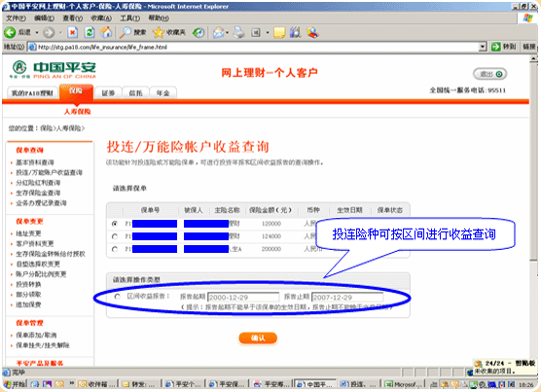Expand the Mail toolbar dropdown arrow
This screenshot has width=541, height=392.
click(228, 33)
